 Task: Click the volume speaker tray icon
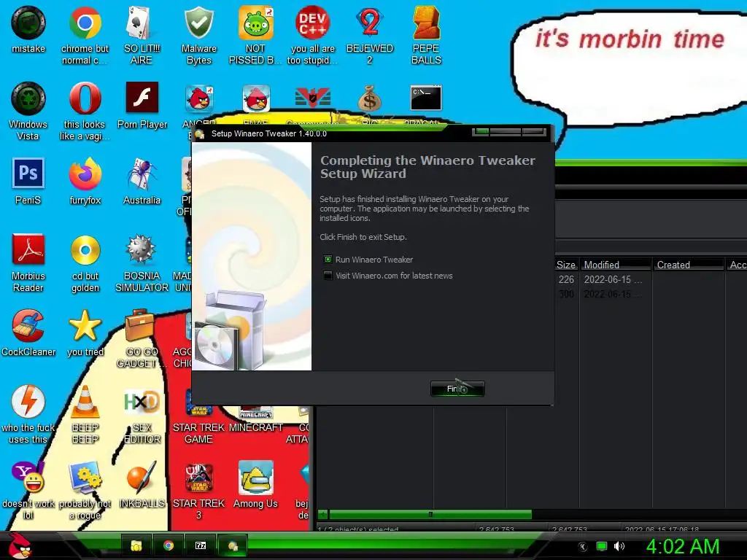point(619,546)
